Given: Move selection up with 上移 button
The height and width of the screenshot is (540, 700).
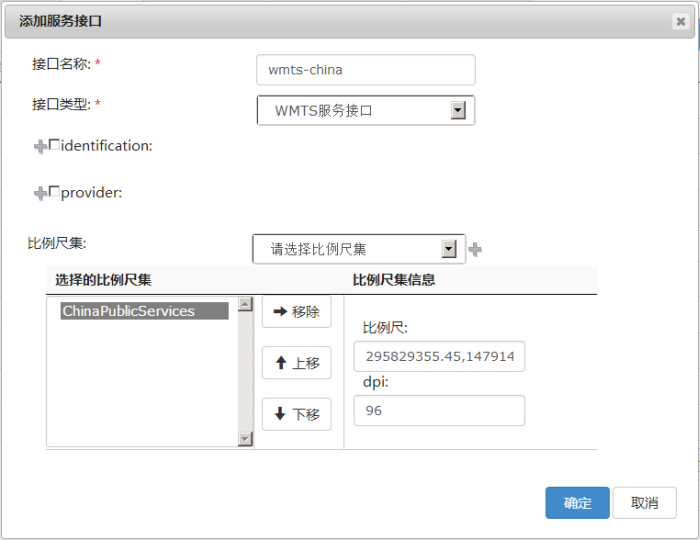Looking at the screenshot, I should tap(296, 363).
